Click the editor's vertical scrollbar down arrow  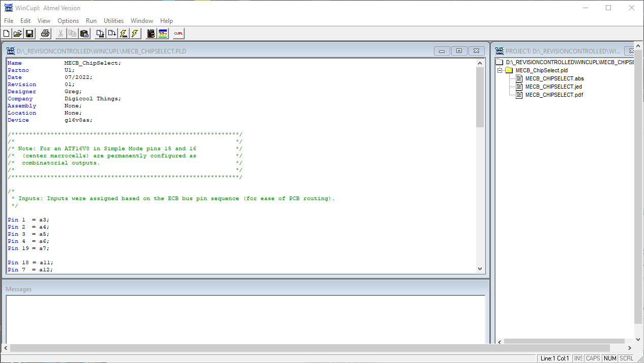(480, 269)
